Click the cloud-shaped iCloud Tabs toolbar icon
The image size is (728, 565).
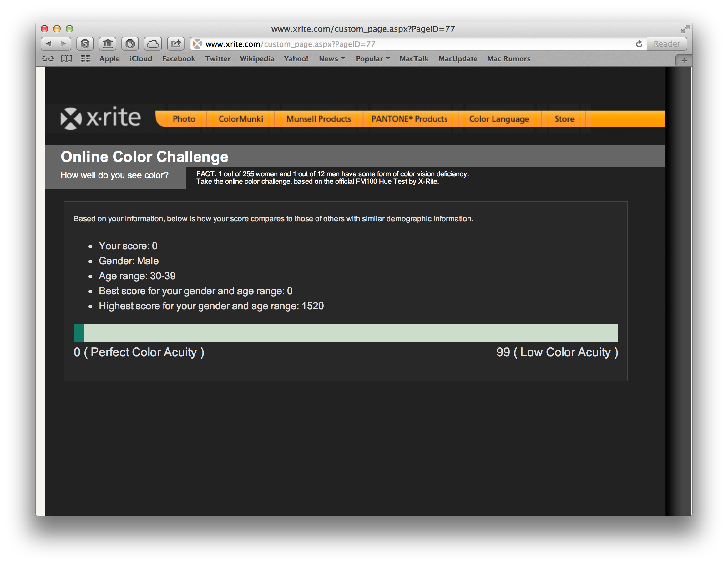coord(153,44)
